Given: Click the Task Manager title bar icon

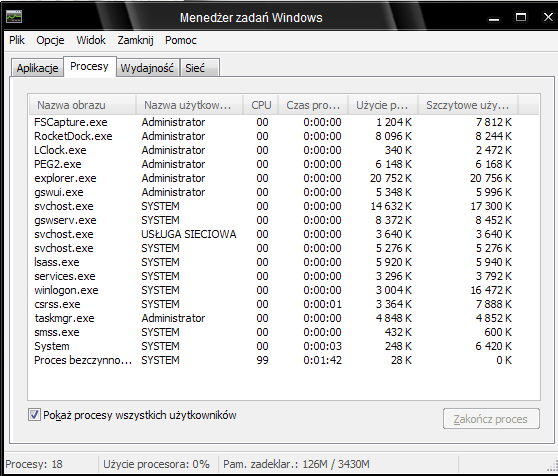Looking at the screenshot, I should pos(14,17).
